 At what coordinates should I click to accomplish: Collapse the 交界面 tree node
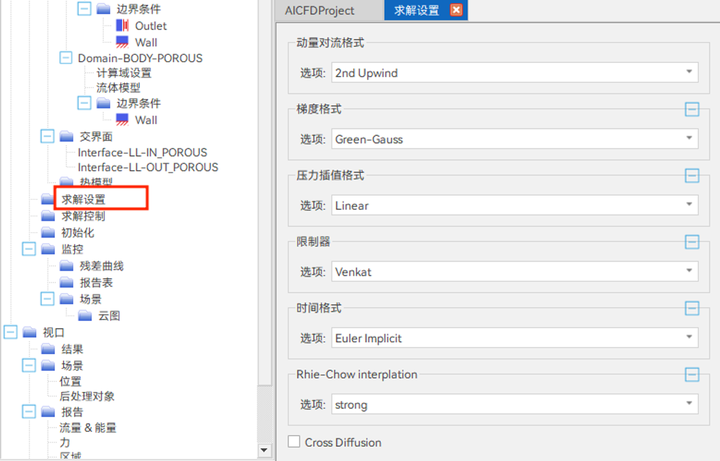[x=47, y=136]
